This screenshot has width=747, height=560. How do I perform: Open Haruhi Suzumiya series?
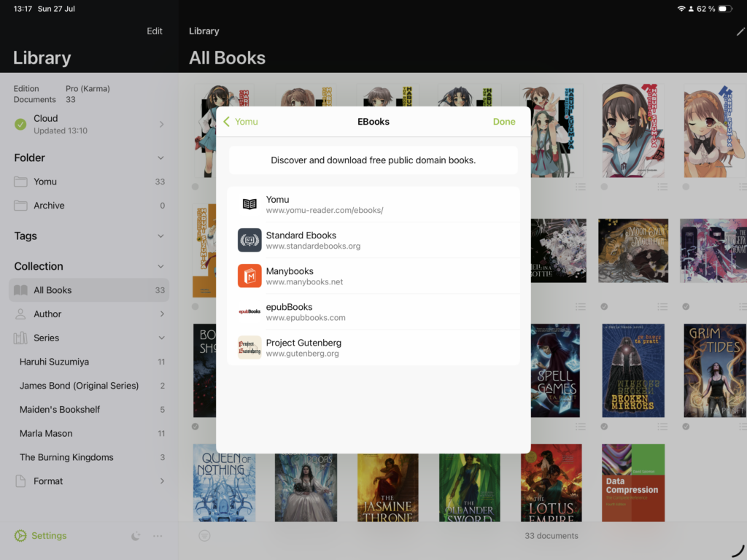(x=89, y=362)
